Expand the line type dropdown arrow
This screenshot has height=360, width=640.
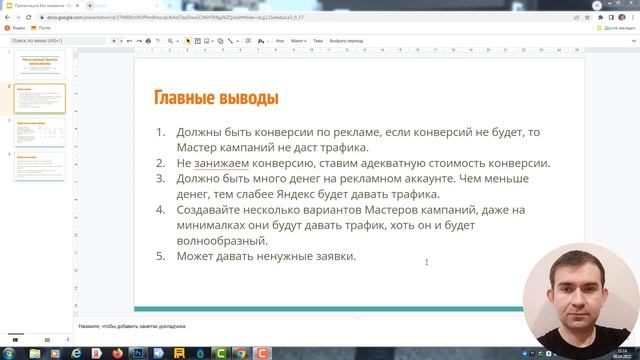[237, 41]
